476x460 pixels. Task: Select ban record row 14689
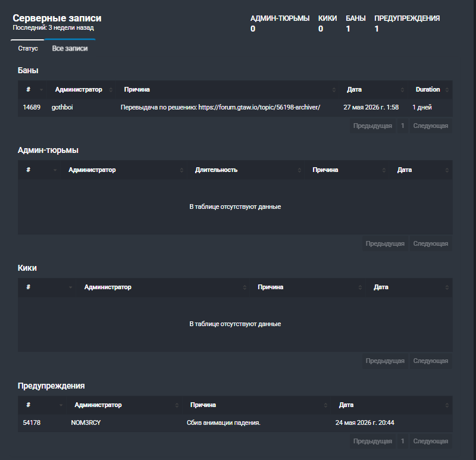tap(235, 107)
